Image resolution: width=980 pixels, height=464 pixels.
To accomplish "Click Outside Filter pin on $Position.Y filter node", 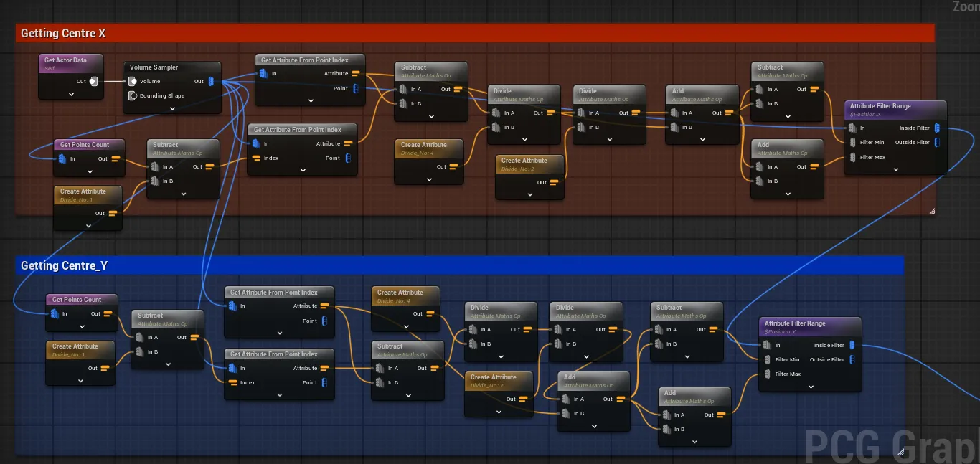I will pyautogui.click(x=852, y=359).
